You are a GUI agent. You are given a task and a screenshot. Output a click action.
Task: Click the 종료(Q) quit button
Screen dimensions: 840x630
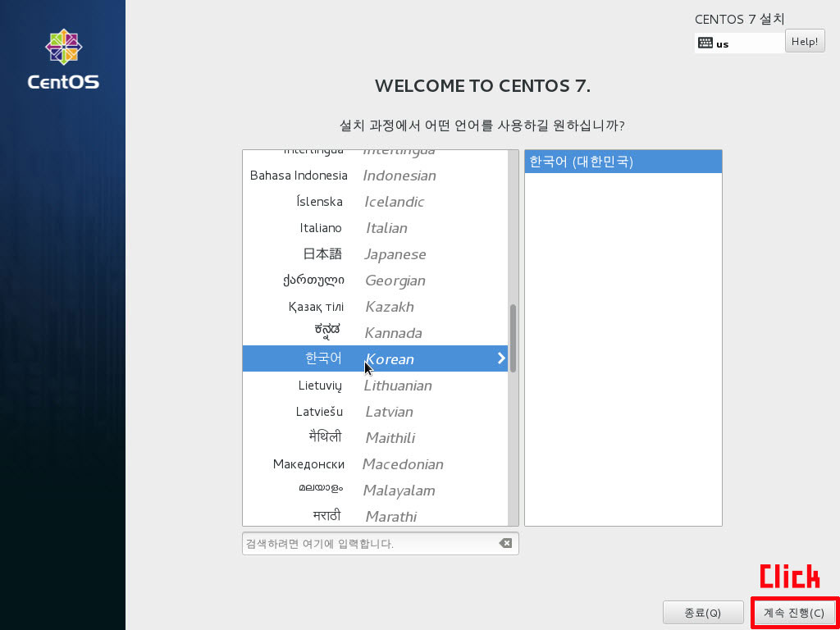point(703,613)
